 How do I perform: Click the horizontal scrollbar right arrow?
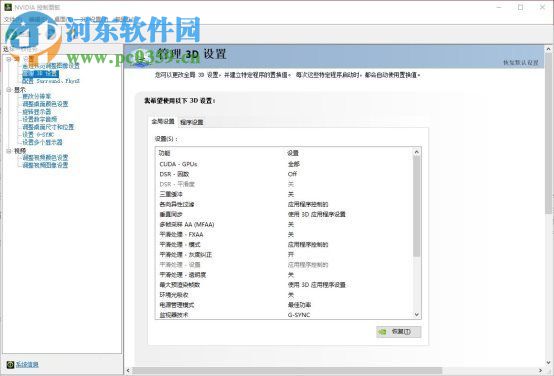click(x=541, y=371)
